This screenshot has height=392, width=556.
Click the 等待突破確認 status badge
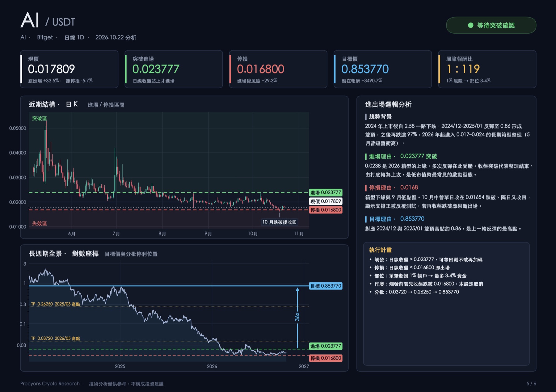[491, 25]
